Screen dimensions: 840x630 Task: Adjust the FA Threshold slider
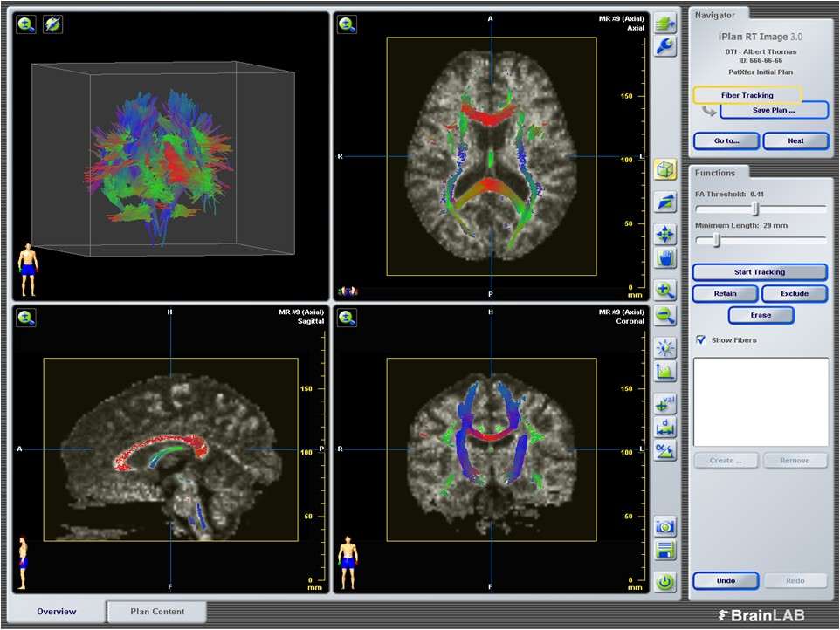coord(757,208)
